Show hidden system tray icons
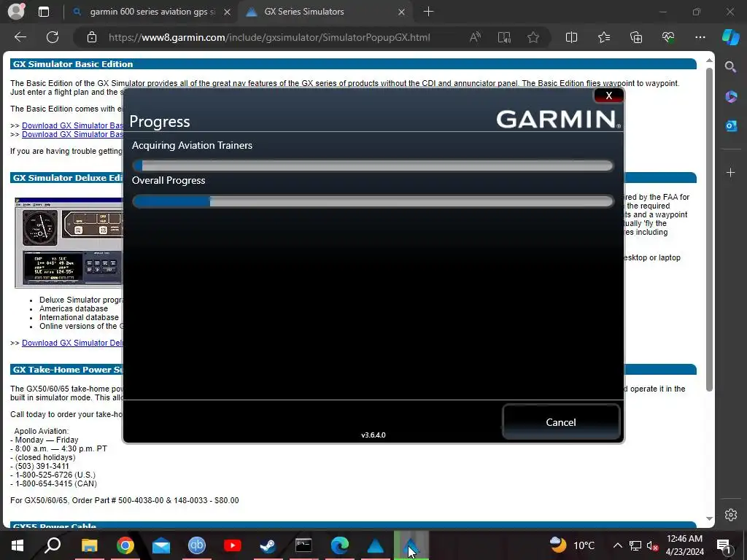The image size is (747, 560). [x=617, y=545]
